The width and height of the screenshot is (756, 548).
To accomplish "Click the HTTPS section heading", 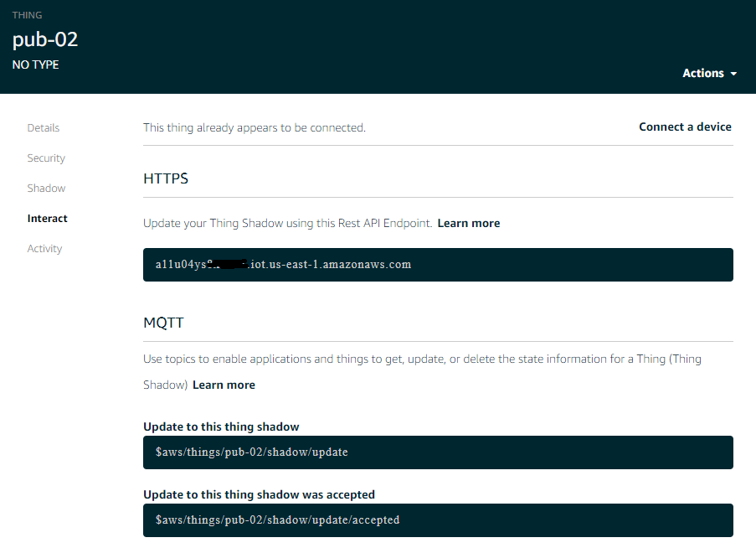I will pos(166,178).
